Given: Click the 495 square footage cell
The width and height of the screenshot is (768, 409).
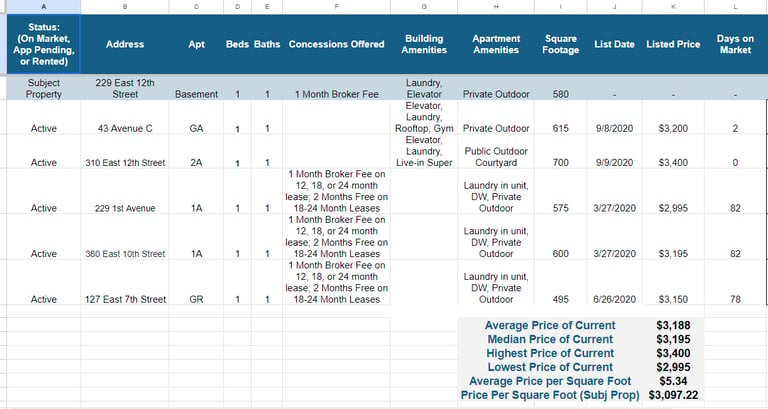Looking at the screenshot, I should [560, 283].
